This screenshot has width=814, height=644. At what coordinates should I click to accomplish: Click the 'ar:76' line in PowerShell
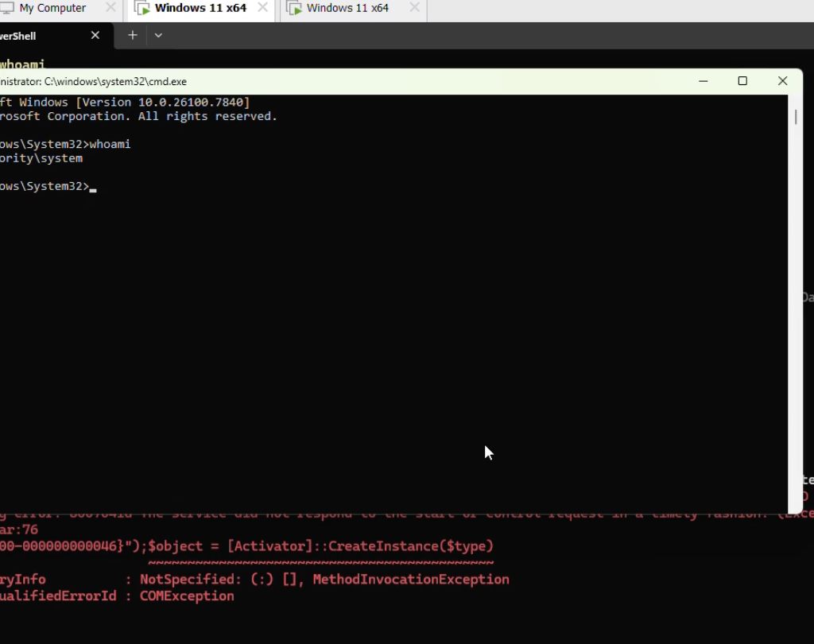(19, 530)
